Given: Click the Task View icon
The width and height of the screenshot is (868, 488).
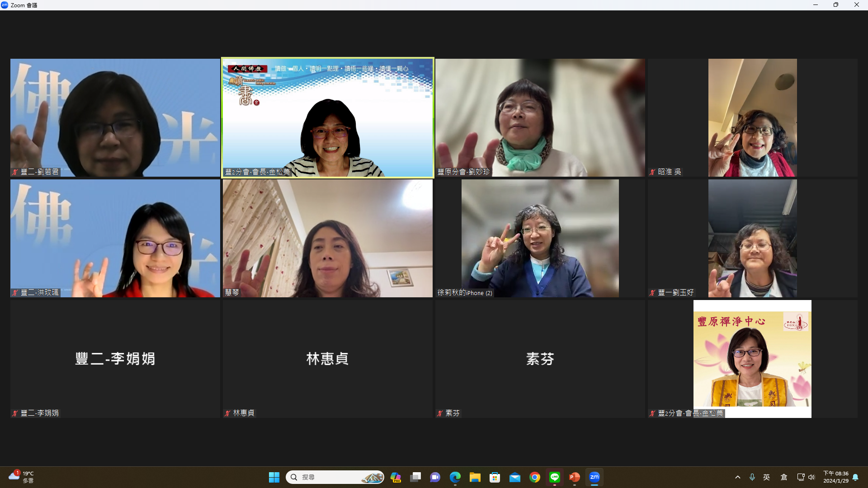Looking at the screenshot, I should coord(415,477).
